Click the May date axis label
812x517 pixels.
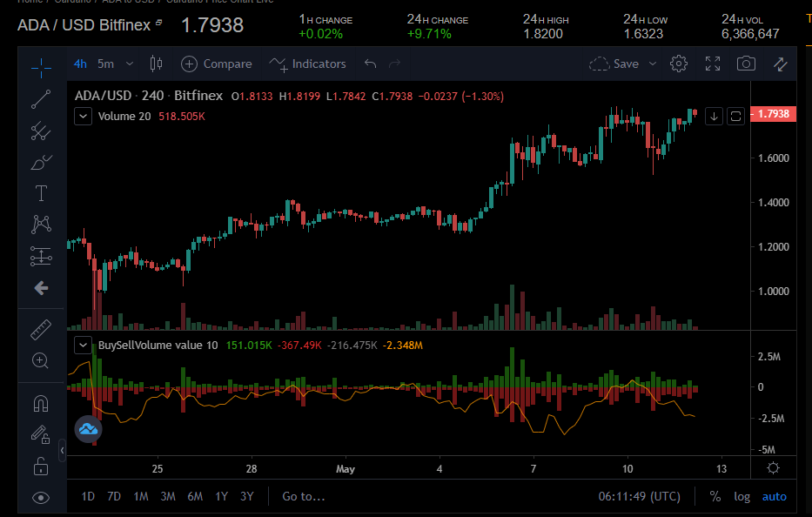346,469
